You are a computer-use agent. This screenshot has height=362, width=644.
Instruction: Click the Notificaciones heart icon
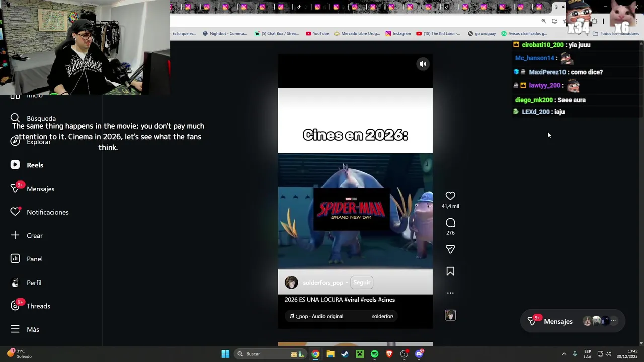(15, 212)
